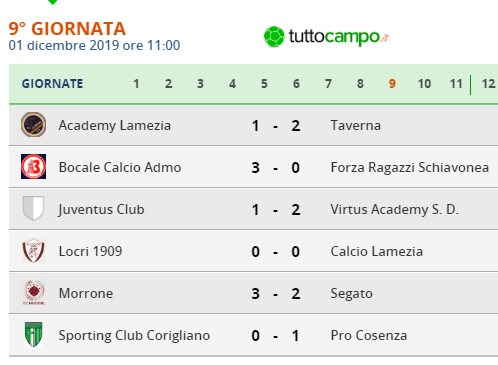
Task: Select the Locri 1909 team crest
Action: pos(33,251)
